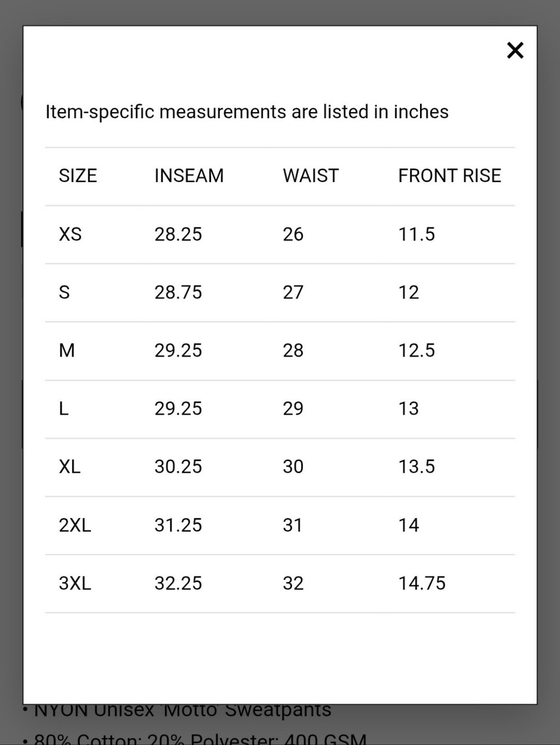Select the 11.5 front rise value

[x=417, y=234]
